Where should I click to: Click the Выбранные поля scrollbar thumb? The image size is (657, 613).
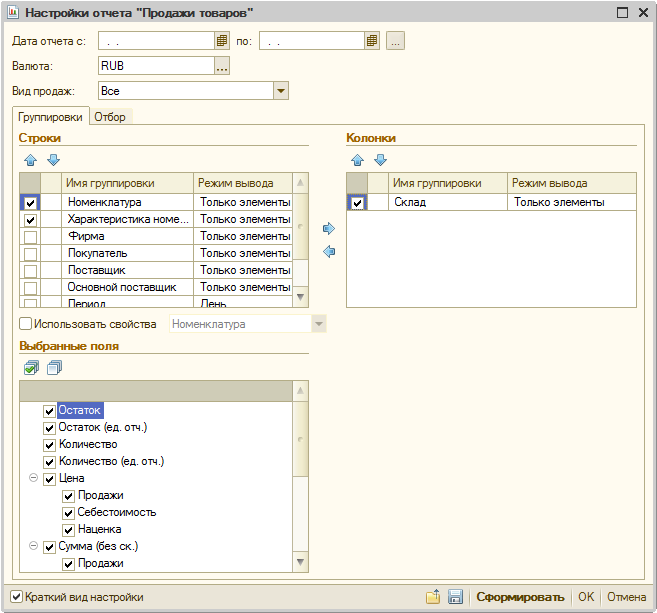click(x=300, y=439)
